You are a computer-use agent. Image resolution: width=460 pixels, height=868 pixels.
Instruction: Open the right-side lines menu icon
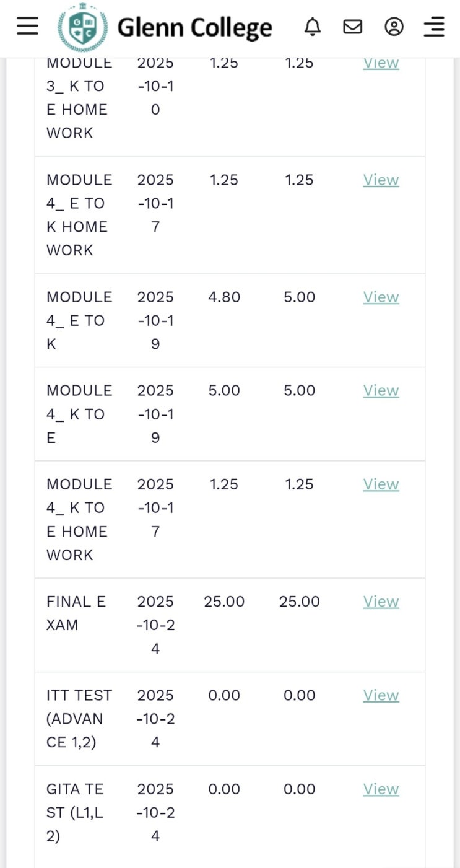(434, 27)
